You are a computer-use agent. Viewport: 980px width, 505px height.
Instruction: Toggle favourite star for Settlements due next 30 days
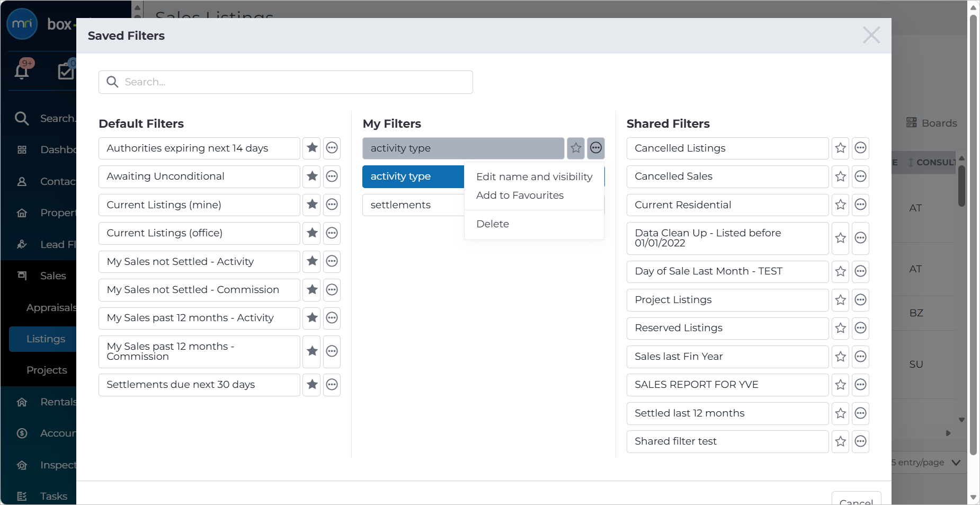pyautogui.click(x=312, y=385)
